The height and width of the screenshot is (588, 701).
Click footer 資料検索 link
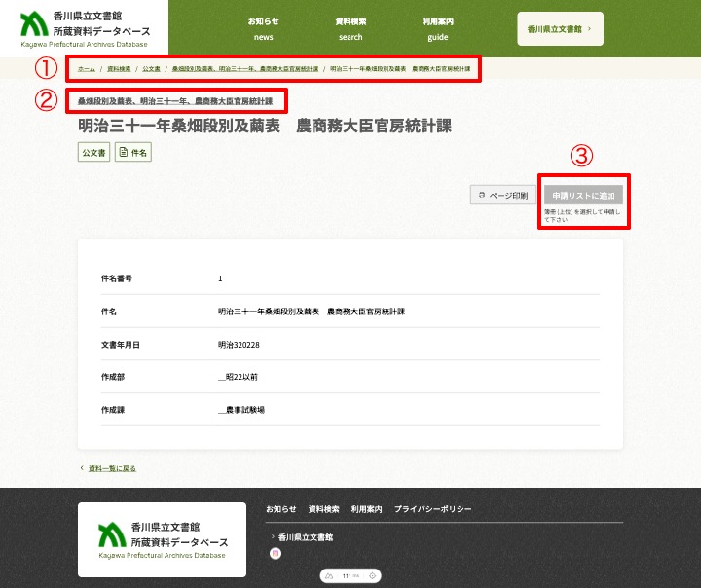click(x=323, y=509)
